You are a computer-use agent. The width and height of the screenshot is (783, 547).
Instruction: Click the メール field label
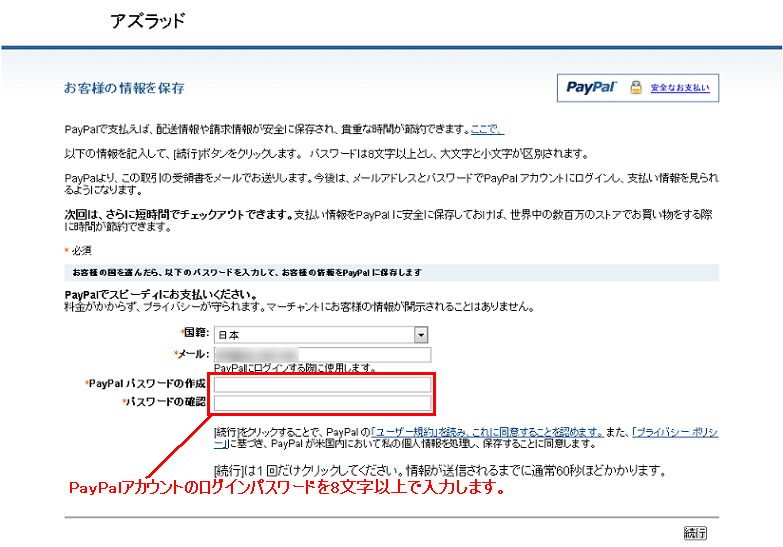point(193,354)
